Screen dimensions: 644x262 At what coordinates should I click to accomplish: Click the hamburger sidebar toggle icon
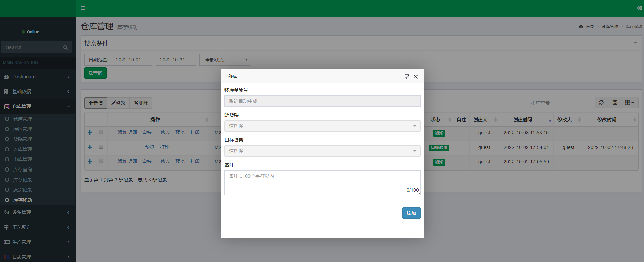click(x=83, y=8)
